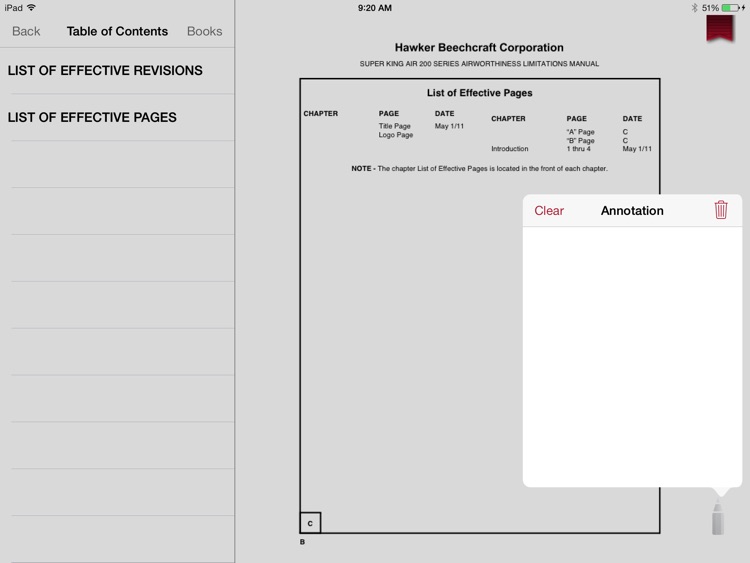Viewport: 750px width, 563px height.
Task: Tap the battery indicator icon
Action: tap(730, 8)
